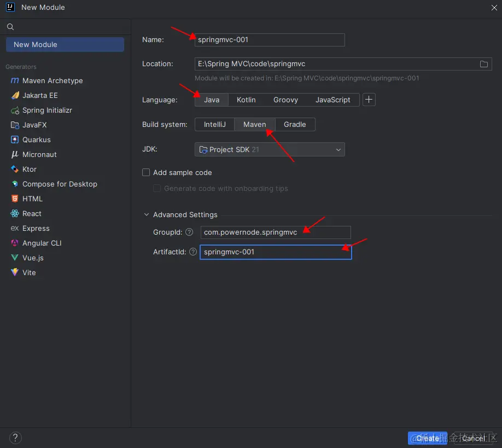Image resolution: width=502 pixels, height=448 pixels.
Task: Click the Name input field
Action: 270,40
